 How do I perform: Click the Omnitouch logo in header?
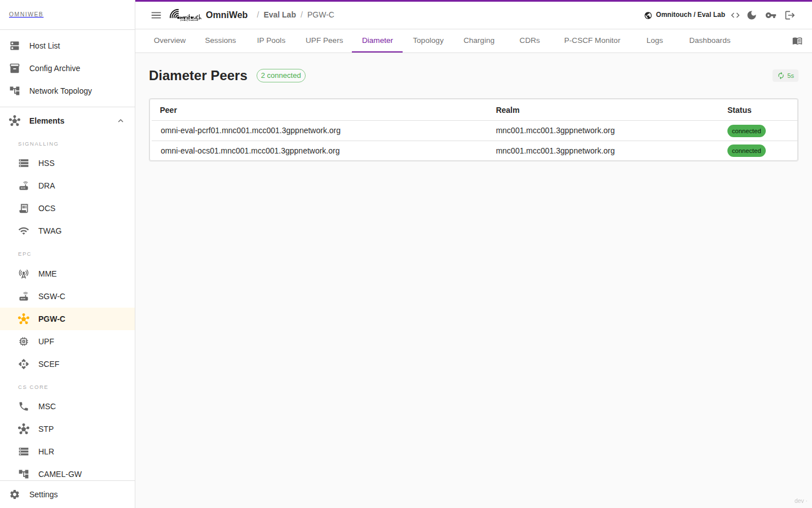point(186,15)
